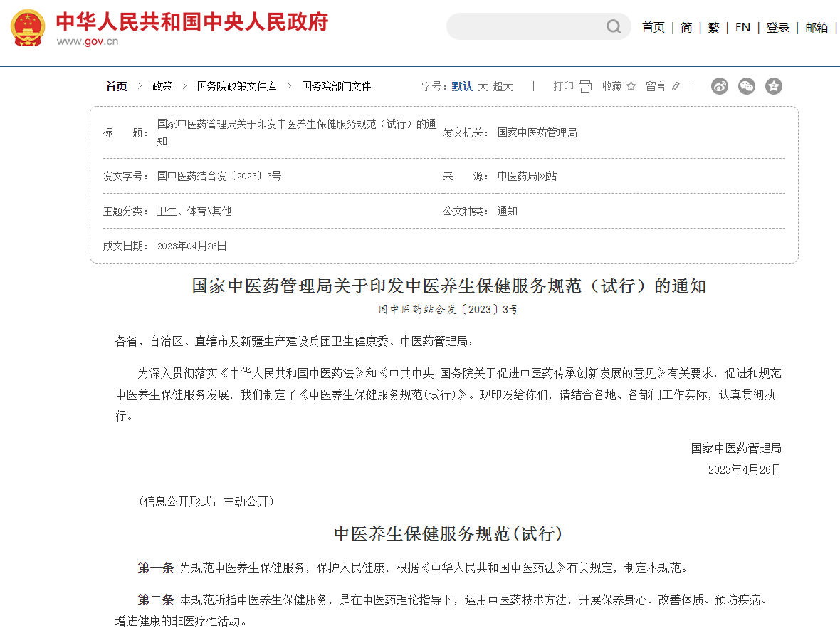Open 国务院部门文件 breadcrumb link
840x631 pixels.
336,86
